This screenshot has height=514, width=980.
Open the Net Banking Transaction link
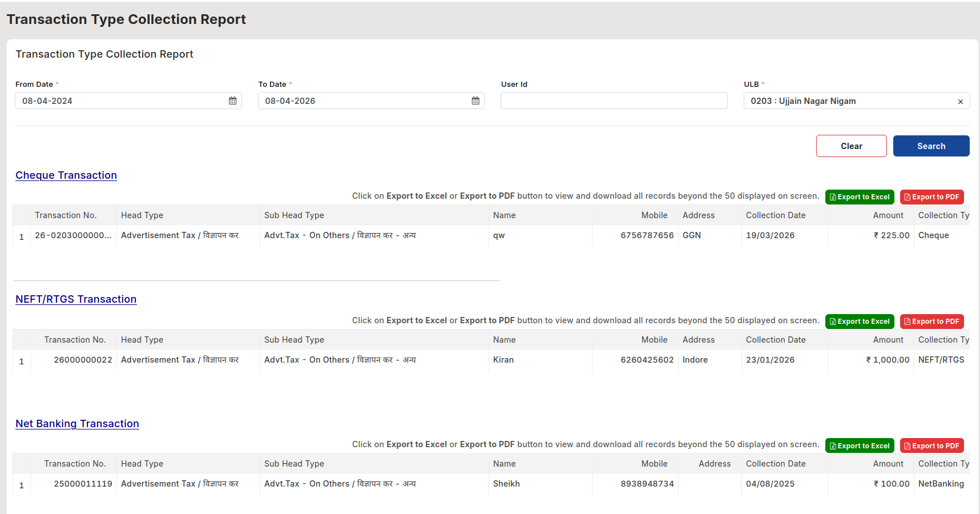(x=77, y=424)
